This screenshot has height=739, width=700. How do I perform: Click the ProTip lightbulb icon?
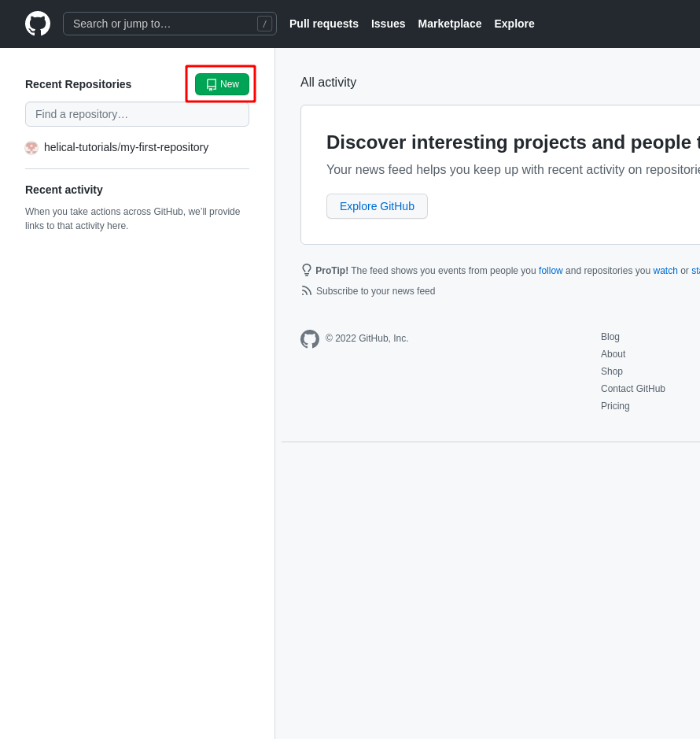coord(307,270)
